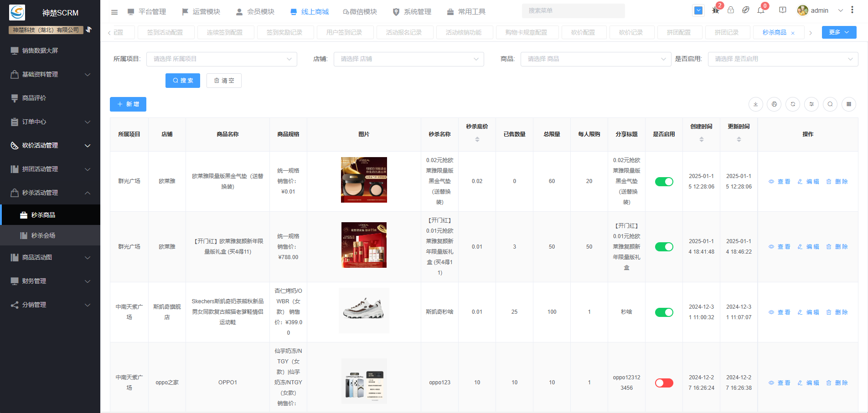Open the vertical three-dot settings menu

(852, 10)
